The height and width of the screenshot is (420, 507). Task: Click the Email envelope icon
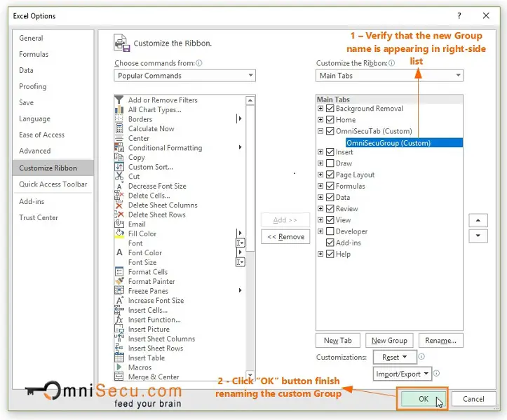pyautogui.click(x=119, y=224)
